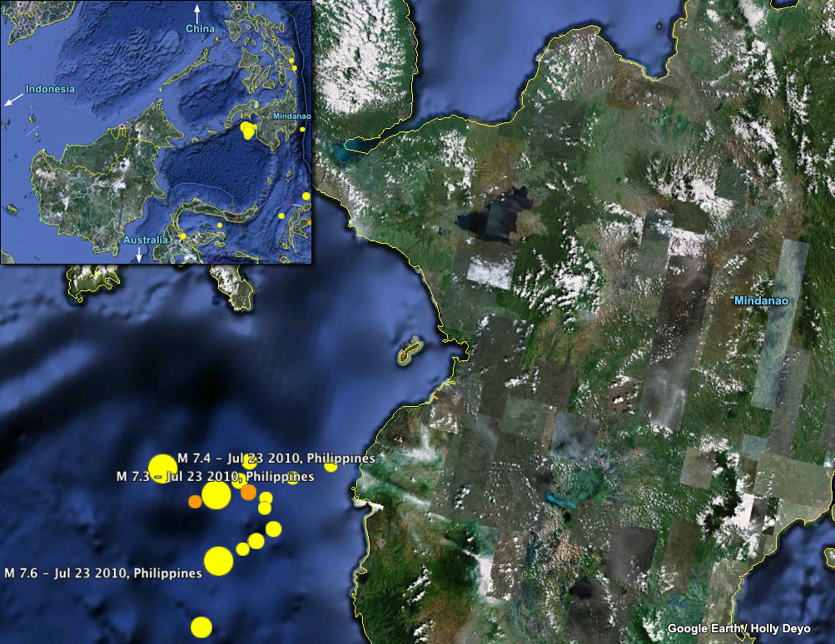Image resolution: width=835 pixels, height=644 pixels.
Task: Click the red capital star on Borneo's north coast
Action: [x=122, y=127]
